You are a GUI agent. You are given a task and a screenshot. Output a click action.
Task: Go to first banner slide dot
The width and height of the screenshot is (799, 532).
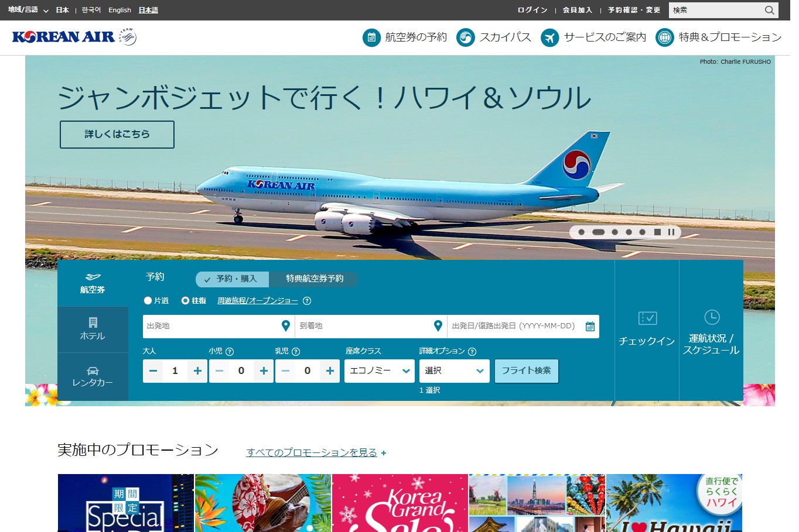point(581,232)
